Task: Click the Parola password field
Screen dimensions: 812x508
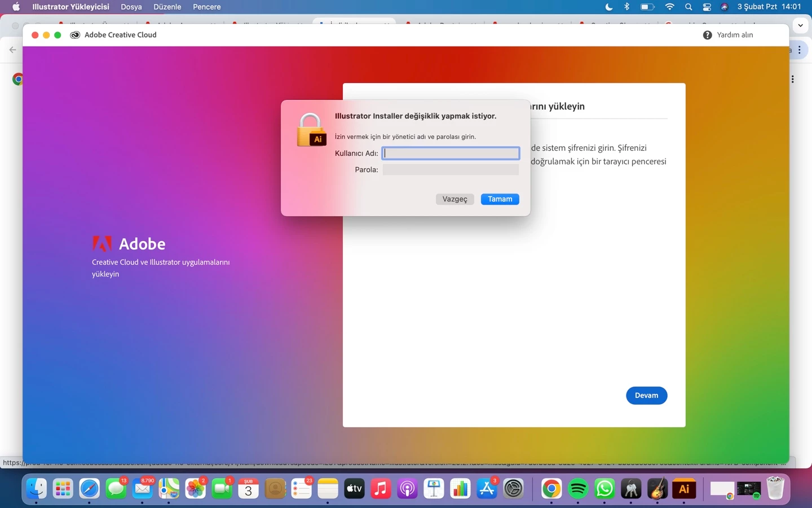Action: click(451, 169)
